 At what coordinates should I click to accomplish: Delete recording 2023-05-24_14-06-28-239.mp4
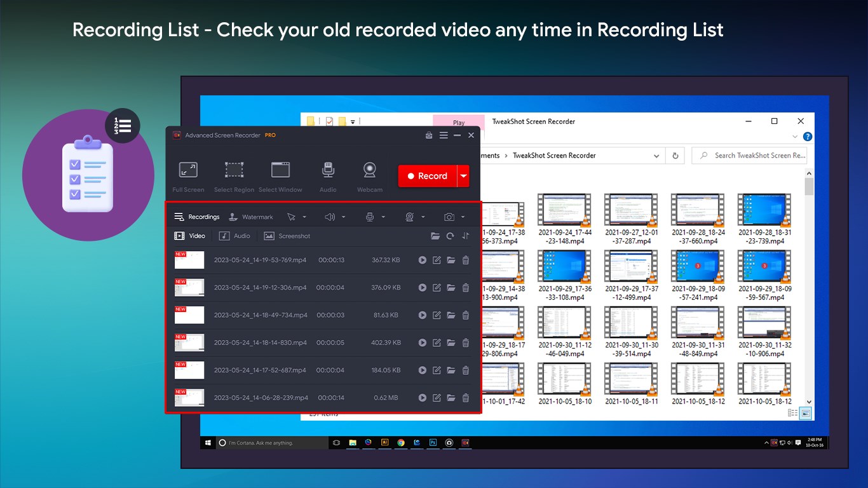click(x=466, y=398)
